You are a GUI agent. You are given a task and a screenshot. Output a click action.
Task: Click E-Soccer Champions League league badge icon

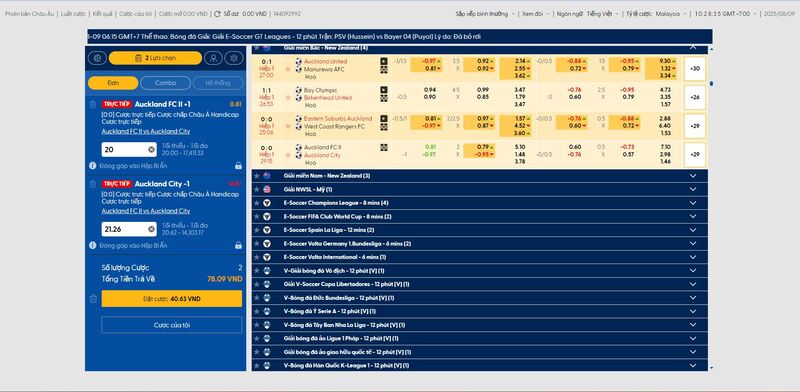point(266,203)
